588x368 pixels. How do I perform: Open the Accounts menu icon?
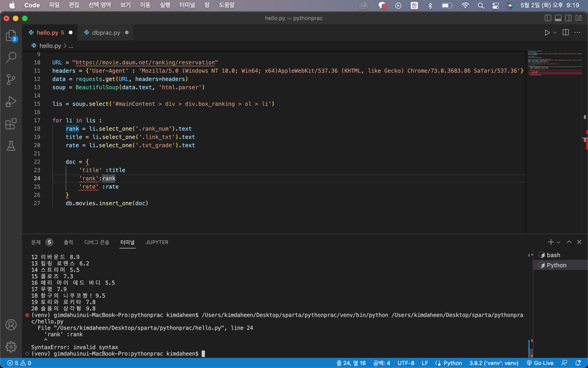11,325
